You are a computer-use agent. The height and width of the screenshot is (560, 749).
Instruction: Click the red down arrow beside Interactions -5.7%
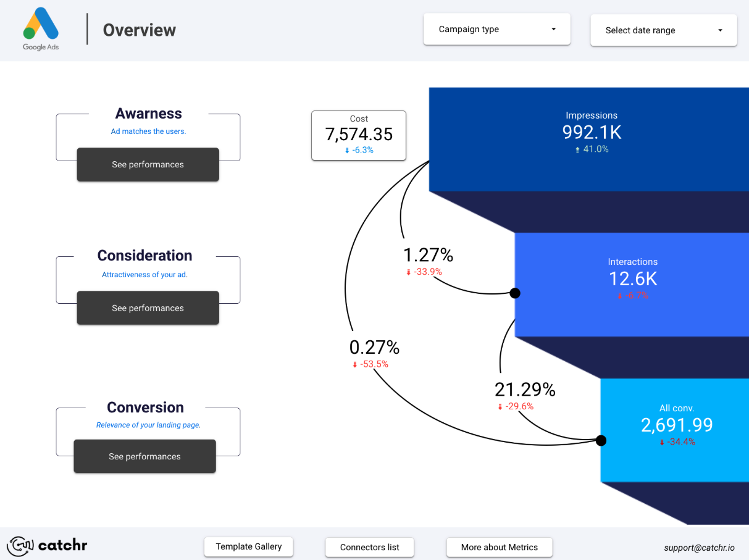click(619, 296)
